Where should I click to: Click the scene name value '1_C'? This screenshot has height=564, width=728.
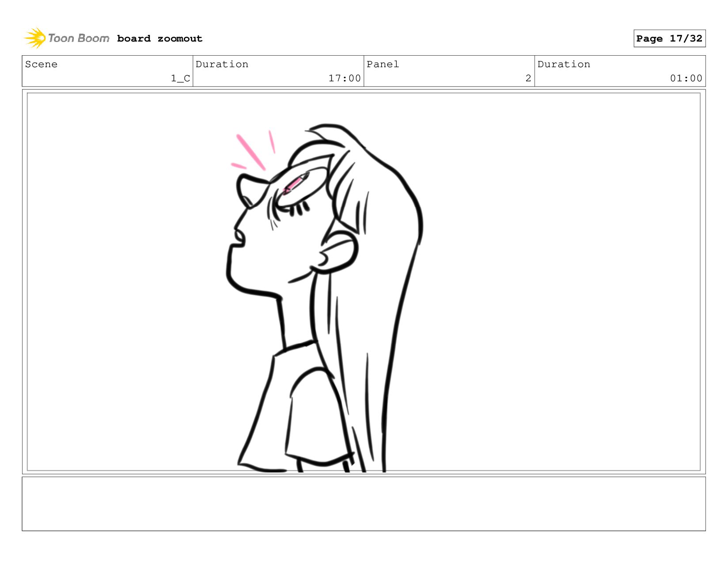click(x=181, y=78)
